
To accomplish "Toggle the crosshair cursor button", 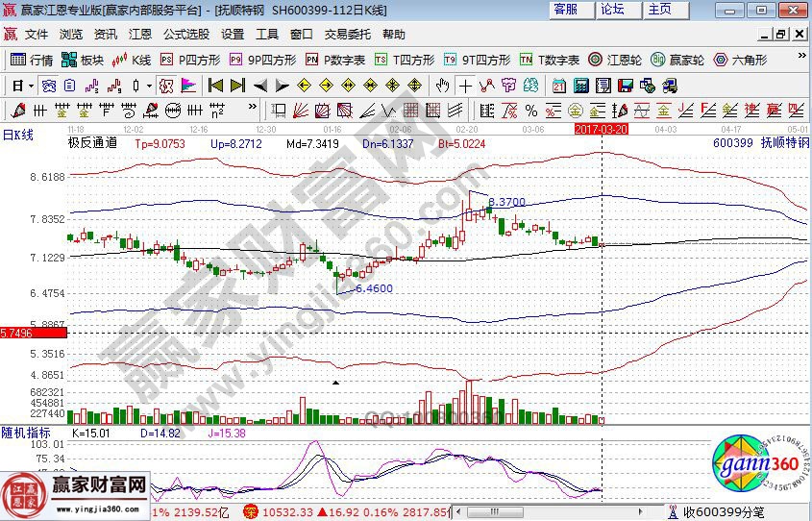I will pyautogui.click(x=465, y=85).
